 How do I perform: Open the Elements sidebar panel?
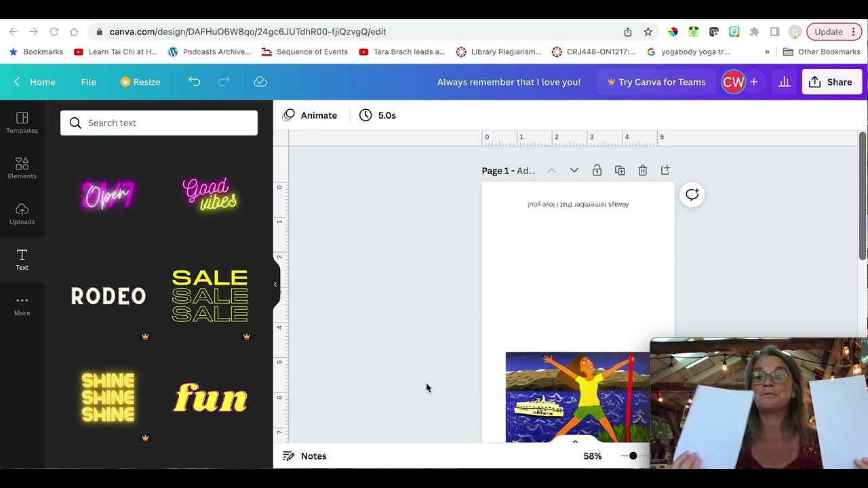click(22, 168)
